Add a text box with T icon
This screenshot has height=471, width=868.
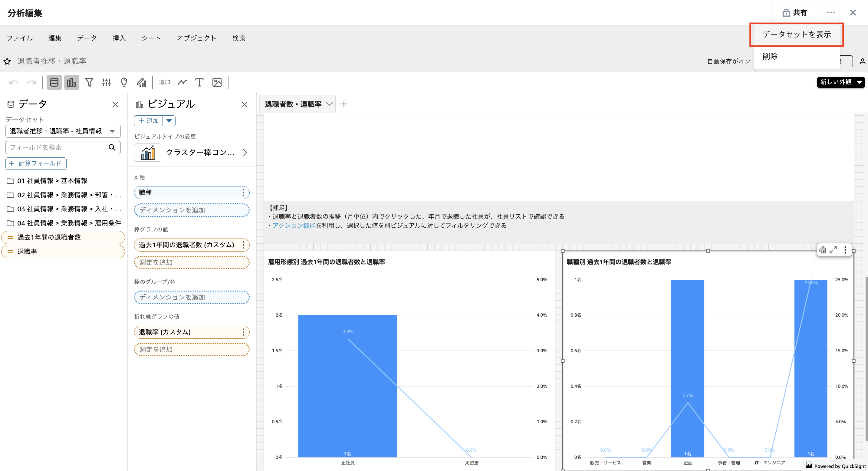[x=199, y=82]
